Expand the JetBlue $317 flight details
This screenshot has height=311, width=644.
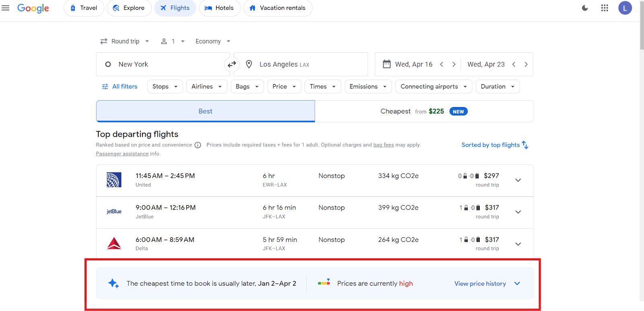[x=518, y=212]
